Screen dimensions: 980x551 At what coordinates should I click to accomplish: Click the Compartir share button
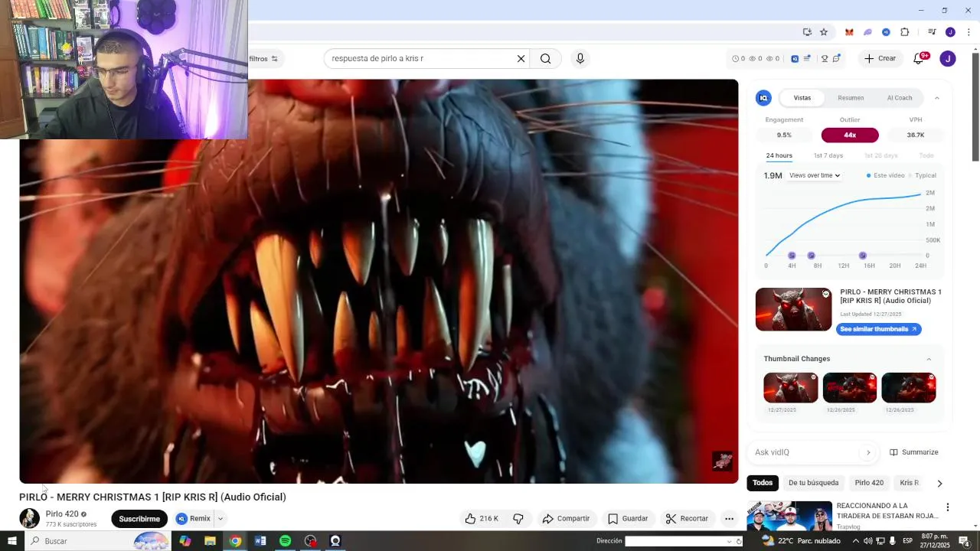point(566,519)
